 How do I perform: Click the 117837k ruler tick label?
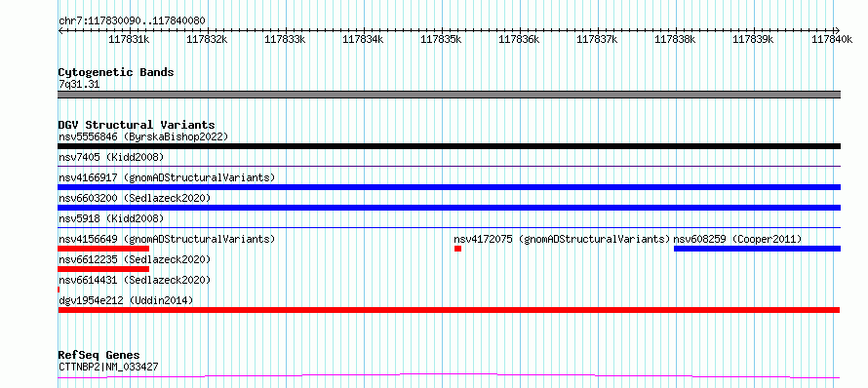(597, 39)
